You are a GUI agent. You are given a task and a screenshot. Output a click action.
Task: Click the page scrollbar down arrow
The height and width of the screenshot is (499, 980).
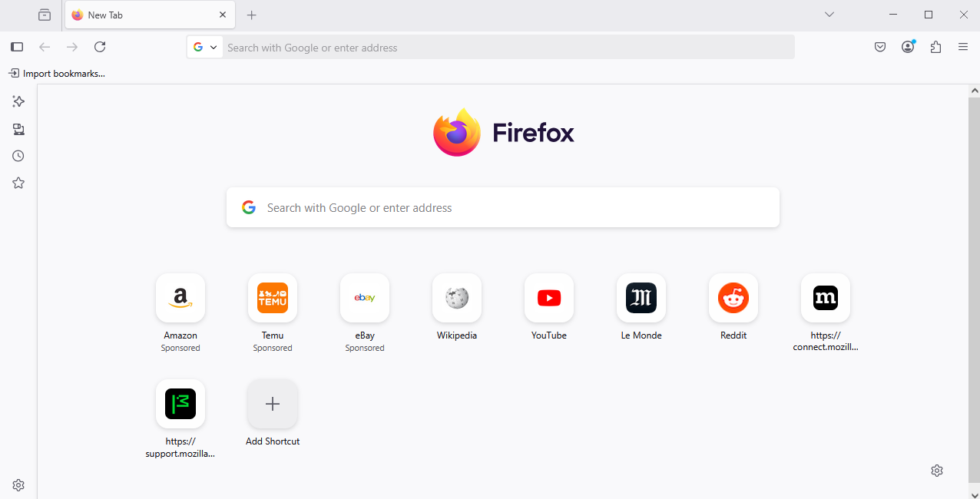click(x=975, y=494)
